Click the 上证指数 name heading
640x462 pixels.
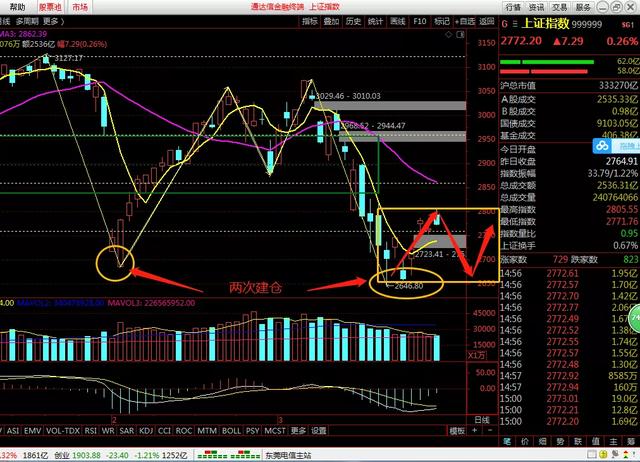[x=545, y=23]
